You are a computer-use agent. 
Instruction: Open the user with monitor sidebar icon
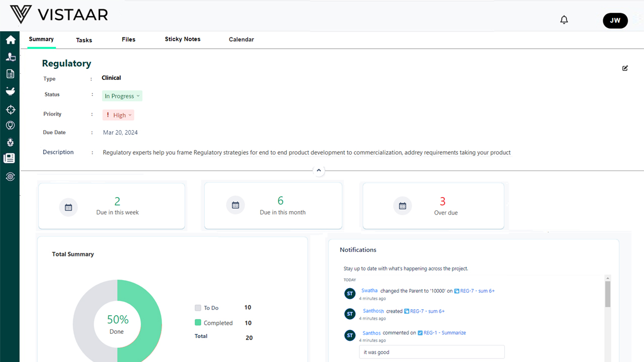10,57
